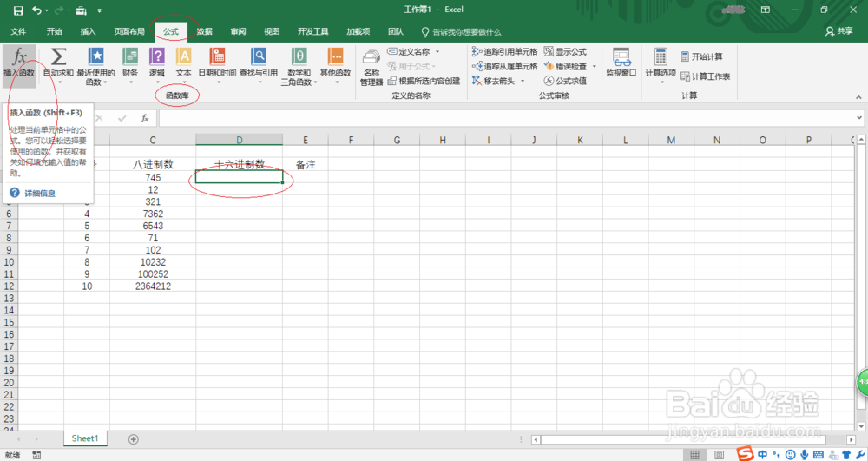Open Date & Time (日期和时间) functions
This screenshot has height=461, width=868.
217,63
